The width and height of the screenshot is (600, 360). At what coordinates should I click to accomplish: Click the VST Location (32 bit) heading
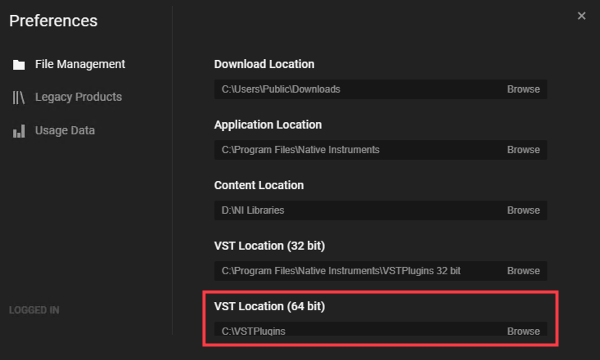(x=269, y=246)
